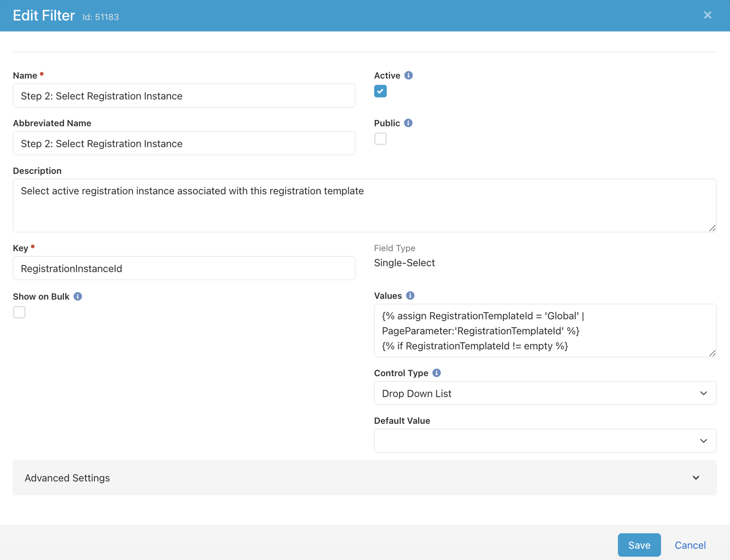Enable the Public checkbox
Viewport: 730px width, 560px height.
point(381,139)
